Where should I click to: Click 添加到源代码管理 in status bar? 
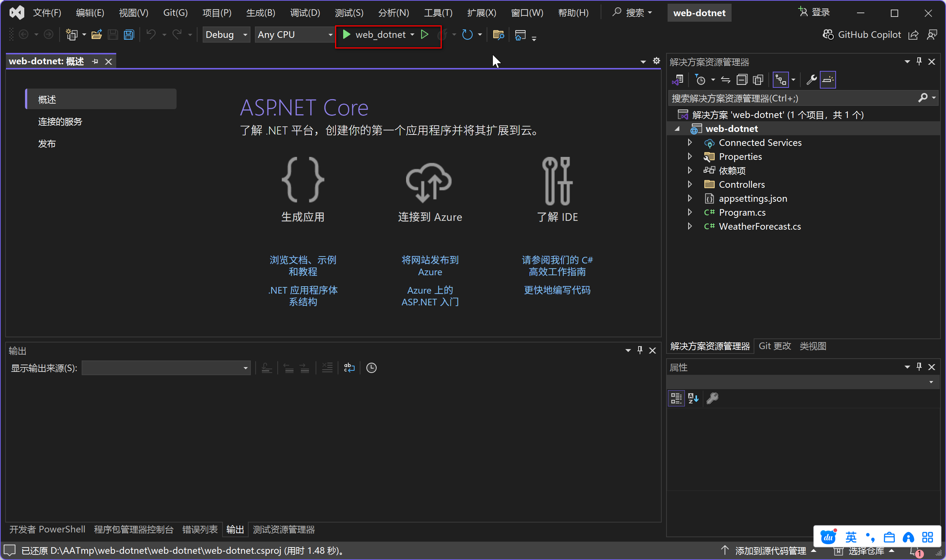click(x=771, y=550)
